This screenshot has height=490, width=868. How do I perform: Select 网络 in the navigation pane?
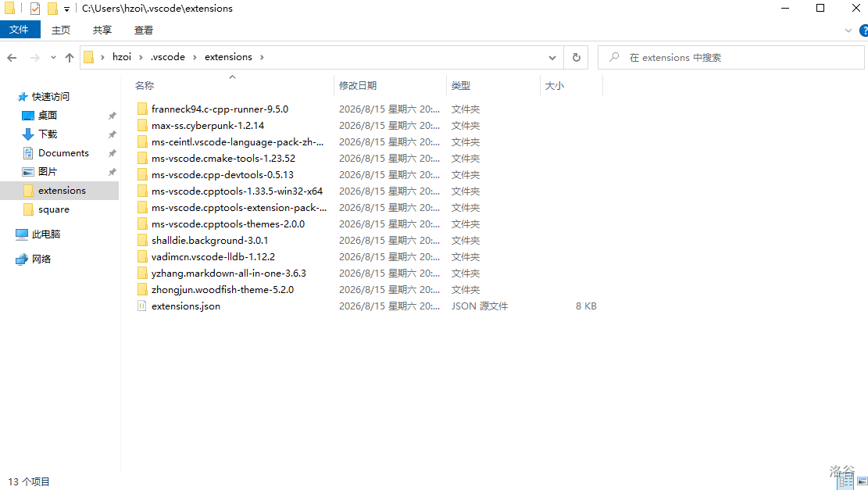click(x=41, y=259)
